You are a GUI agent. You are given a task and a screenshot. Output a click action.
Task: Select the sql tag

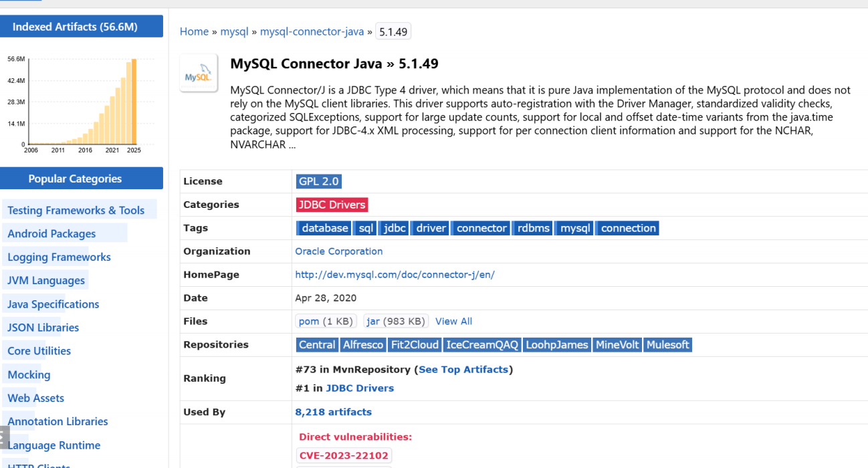click(366, 228)
